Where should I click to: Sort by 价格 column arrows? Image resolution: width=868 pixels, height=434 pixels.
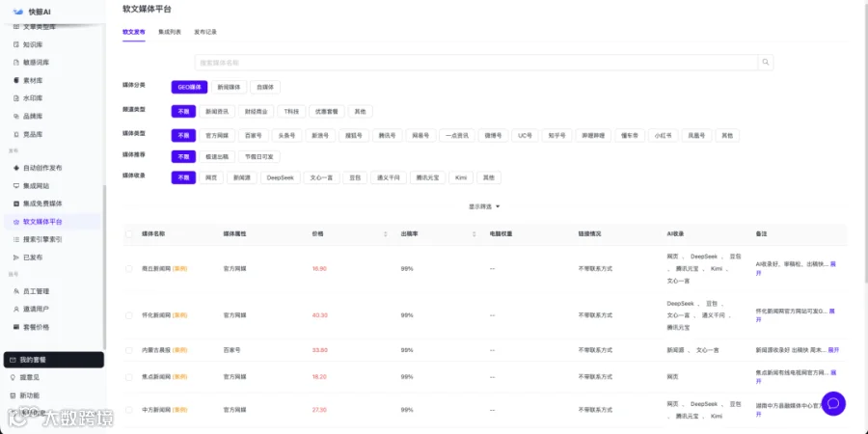[x=385, y=234]
